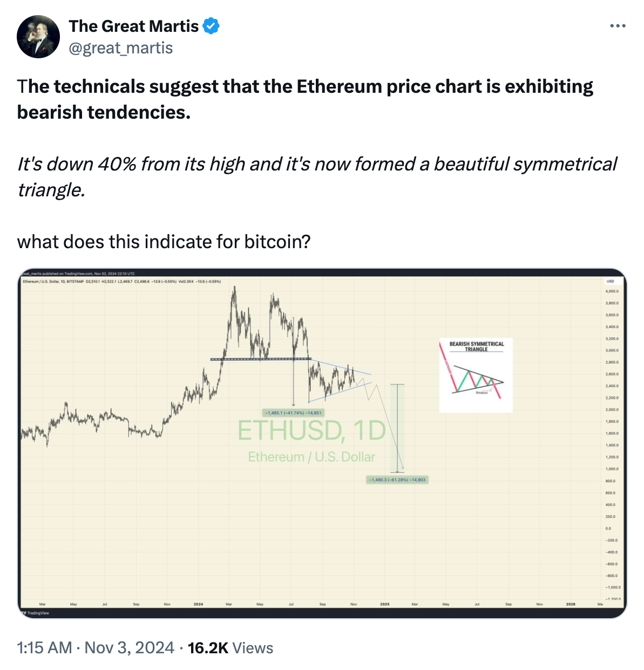Click the USD currency label on chart
Viewport: 644px width, 670px height.
[x=610, y=281]
